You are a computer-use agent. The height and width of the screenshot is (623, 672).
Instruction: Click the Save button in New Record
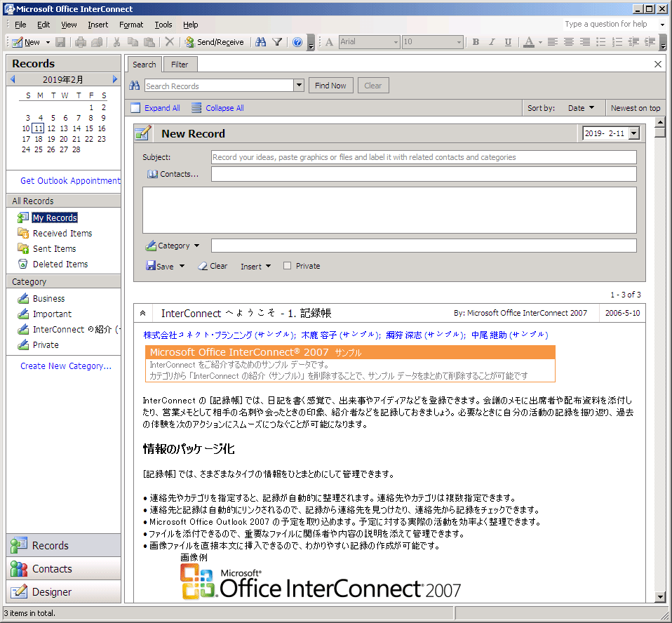point(160,267)
